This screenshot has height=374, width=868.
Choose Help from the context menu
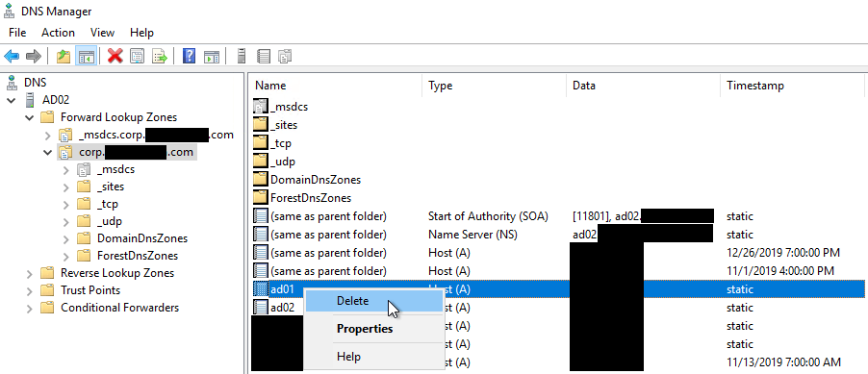coord(373,357)
